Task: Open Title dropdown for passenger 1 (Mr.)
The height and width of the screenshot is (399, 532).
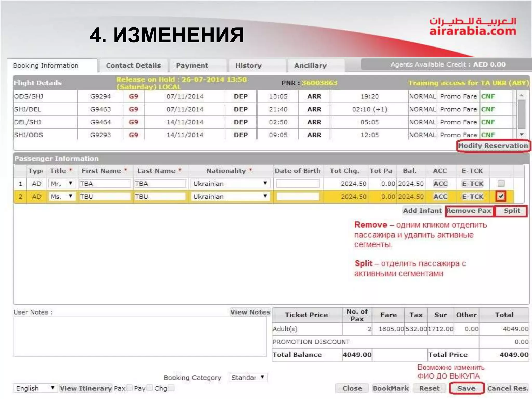Action: pyautogui.click(x=62, y=184)
